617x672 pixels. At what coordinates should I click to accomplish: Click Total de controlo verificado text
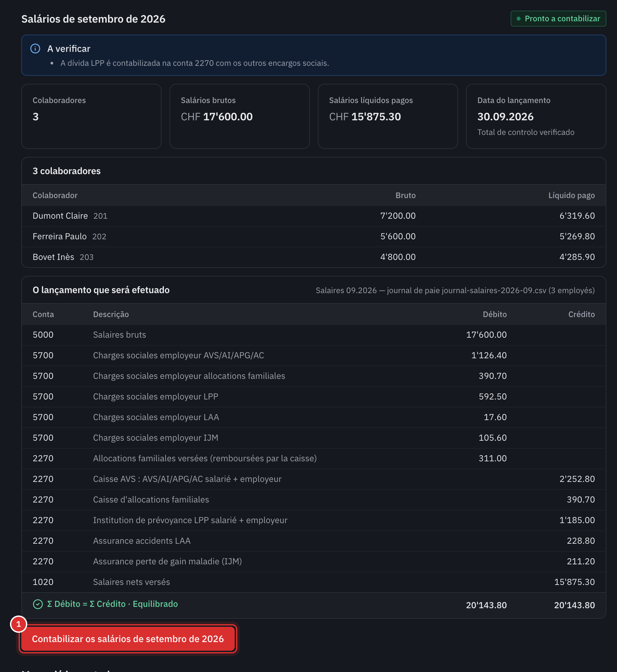526,133
